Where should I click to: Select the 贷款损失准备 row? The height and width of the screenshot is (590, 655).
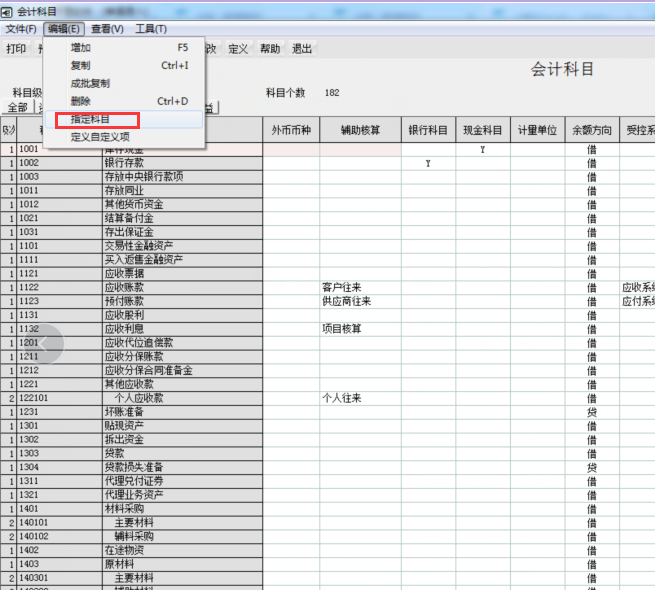[182, 467]
